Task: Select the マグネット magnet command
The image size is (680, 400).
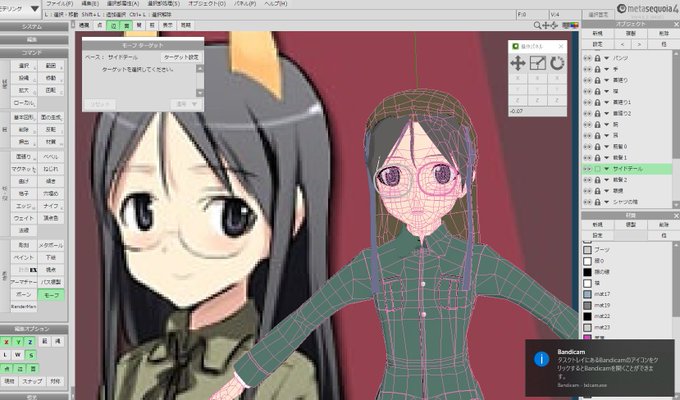Action: click(x=24, y=169)
